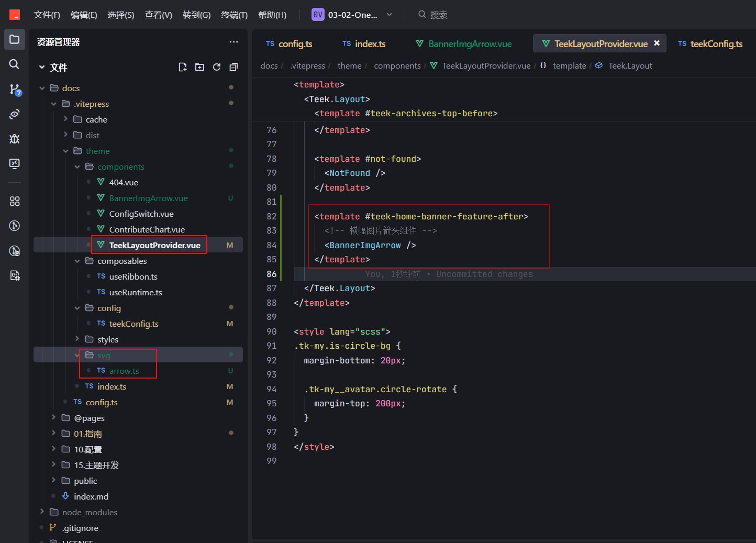Expand the @pages folder
Viewport: 756px width, 543px height.
[53, 418]
